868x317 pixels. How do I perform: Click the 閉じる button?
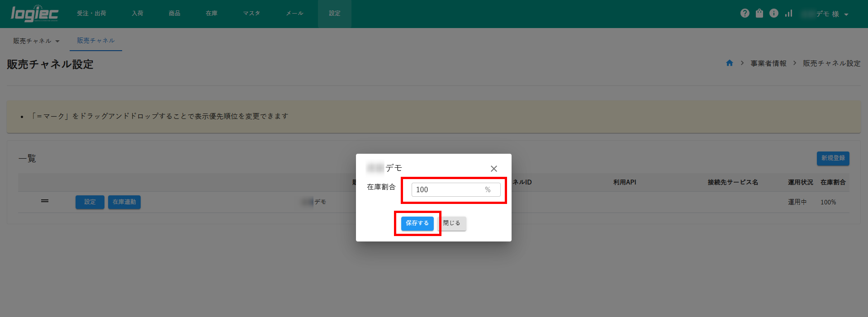point(452,223)
